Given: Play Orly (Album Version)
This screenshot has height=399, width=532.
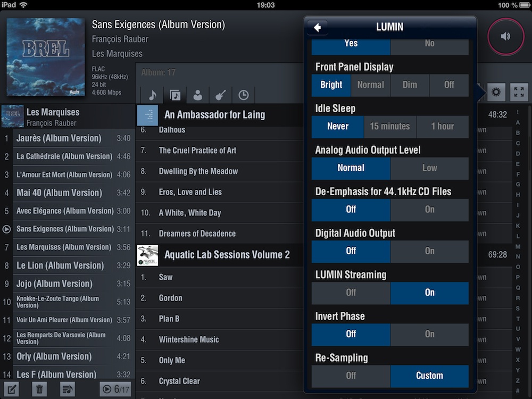Looking at the screenshot, I should [x=67, y=356].
